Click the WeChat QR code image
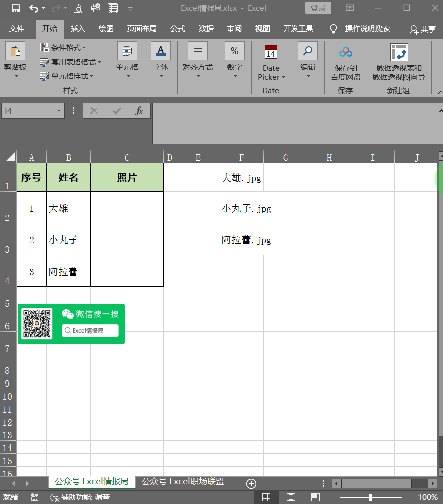The width and height of the screenshot is (443, 504). point(37,324)
